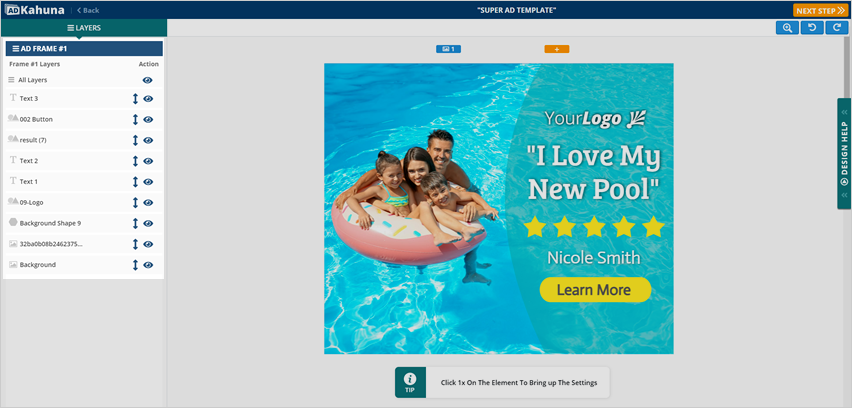
Task: Toggle visibility of All Layers
Action: pos(148,80)
